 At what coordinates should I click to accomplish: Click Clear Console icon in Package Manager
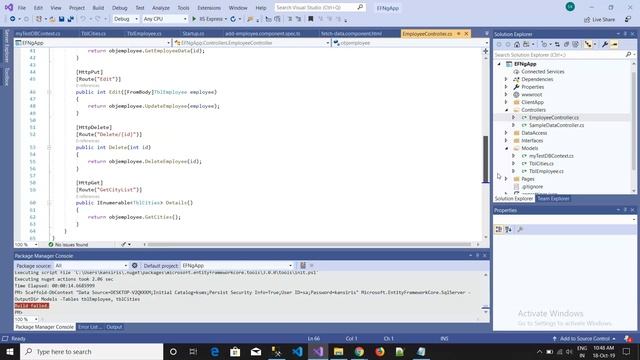303,265
